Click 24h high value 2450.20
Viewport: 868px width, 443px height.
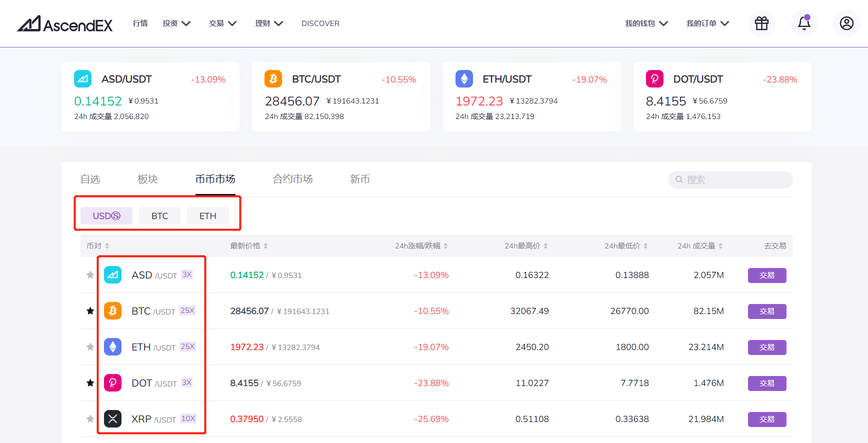(532, 347)
